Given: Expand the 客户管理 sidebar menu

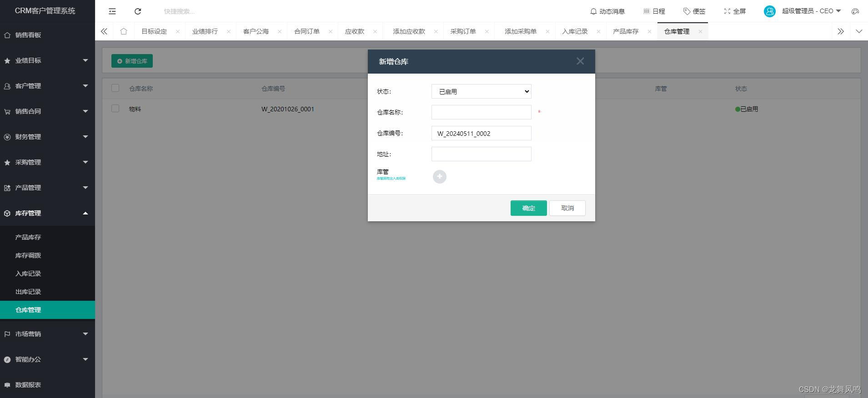Looking at the screenshot, I should pyautogui.click(x=47, y=86).
